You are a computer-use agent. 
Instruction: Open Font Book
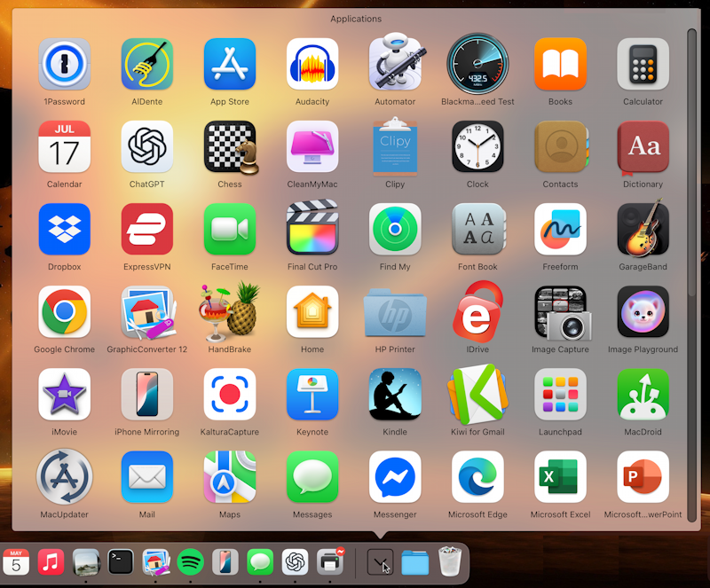pyautogui.click(x=478, y=229)
